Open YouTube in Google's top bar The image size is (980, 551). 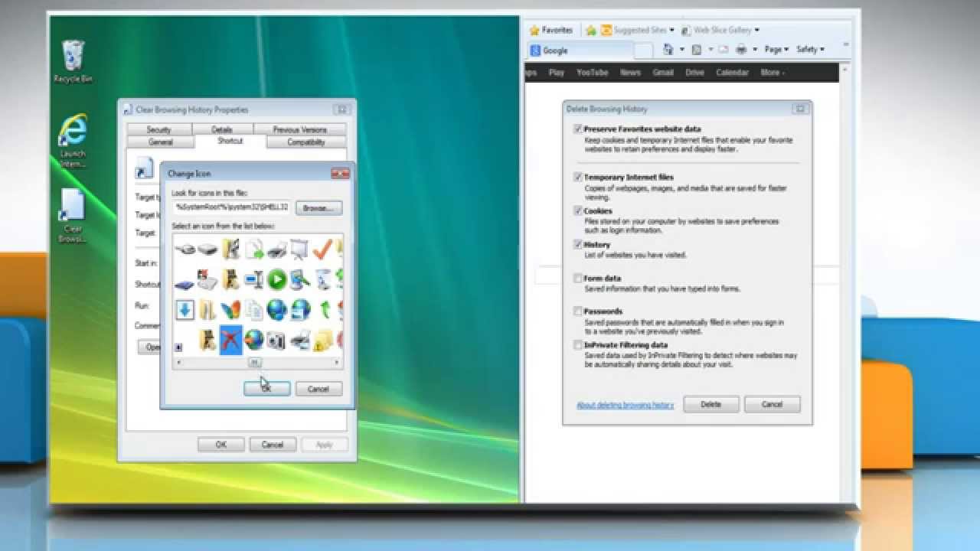click(x=592, y=73)
